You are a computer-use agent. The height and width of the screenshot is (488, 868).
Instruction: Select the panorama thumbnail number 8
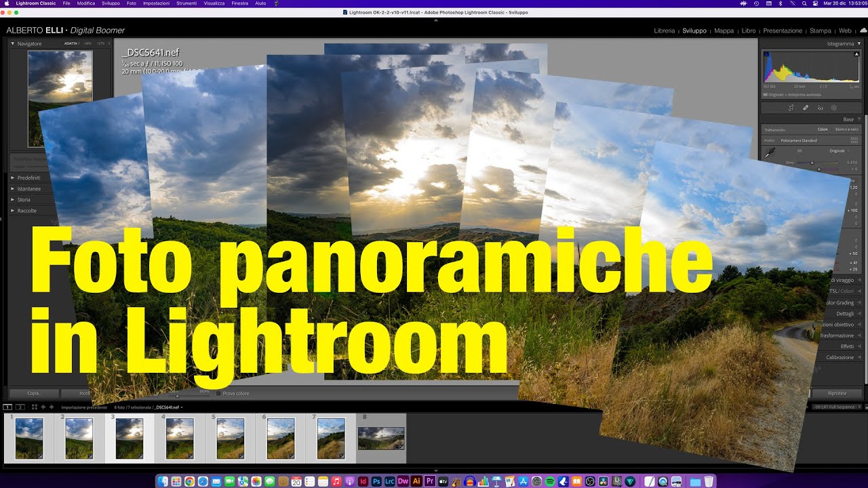(381, 439)
